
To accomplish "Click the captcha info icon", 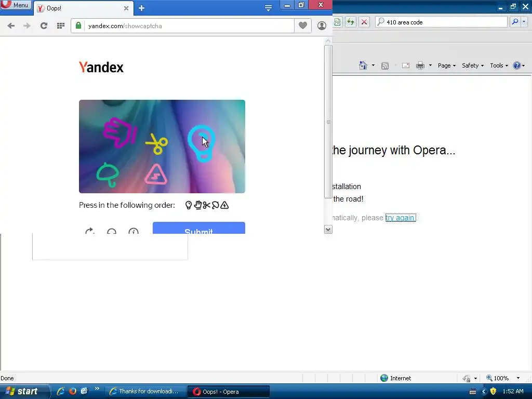I will coord(134,231).
